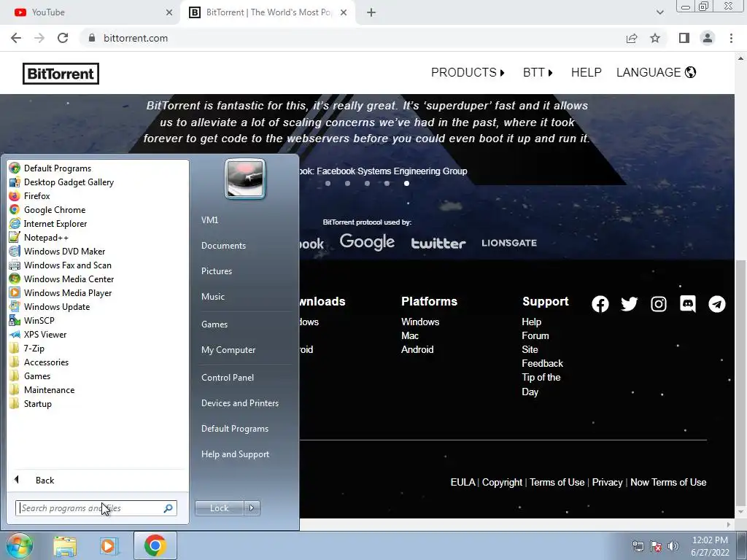Click the volume speaker tray icon
This screenshot has height=560, width=747.
click(x=673, y=547)
